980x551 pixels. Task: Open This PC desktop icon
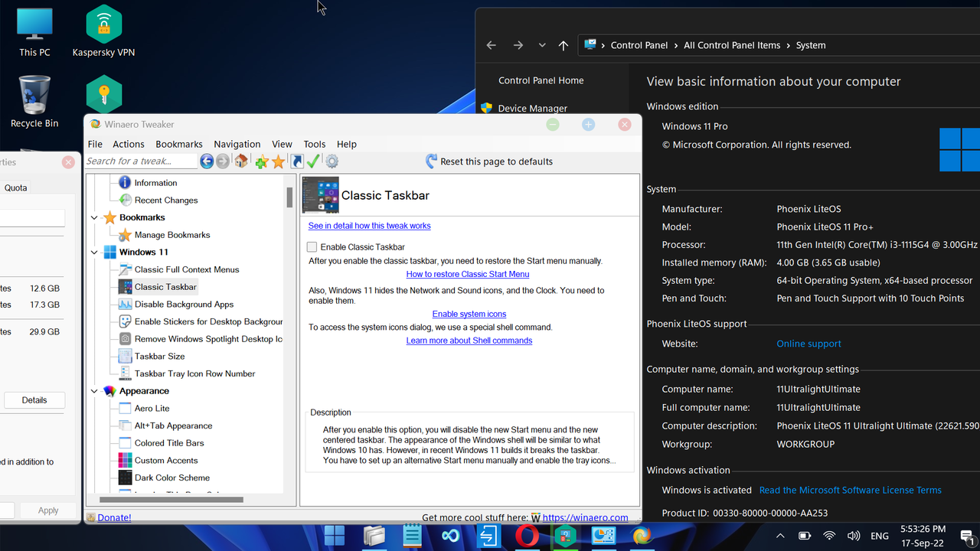34,34
